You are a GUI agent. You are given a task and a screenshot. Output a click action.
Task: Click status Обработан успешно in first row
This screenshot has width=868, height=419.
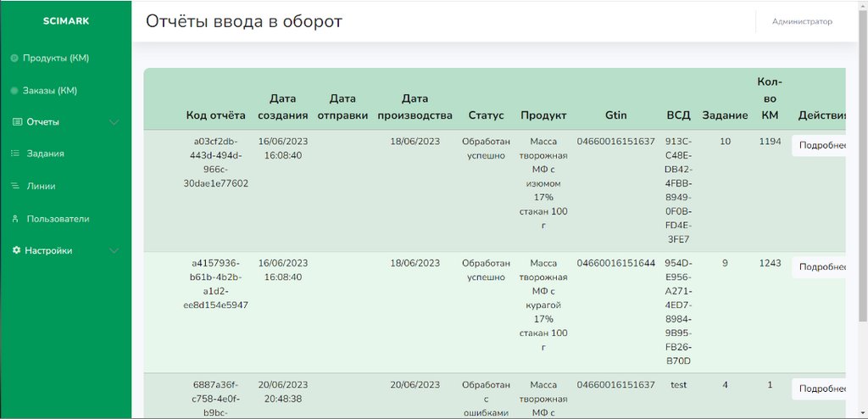pos(486,148)
